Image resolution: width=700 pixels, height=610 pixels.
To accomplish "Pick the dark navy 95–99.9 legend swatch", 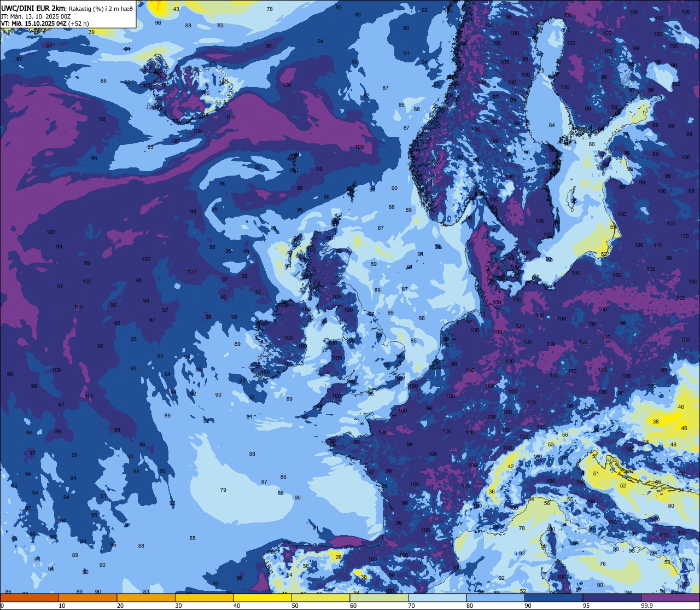I will pos(612,598).
